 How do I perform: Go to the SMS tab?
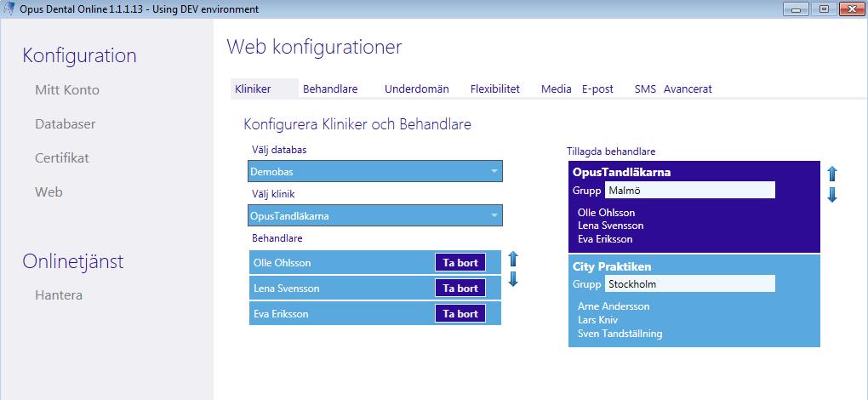tap(645, 89)
